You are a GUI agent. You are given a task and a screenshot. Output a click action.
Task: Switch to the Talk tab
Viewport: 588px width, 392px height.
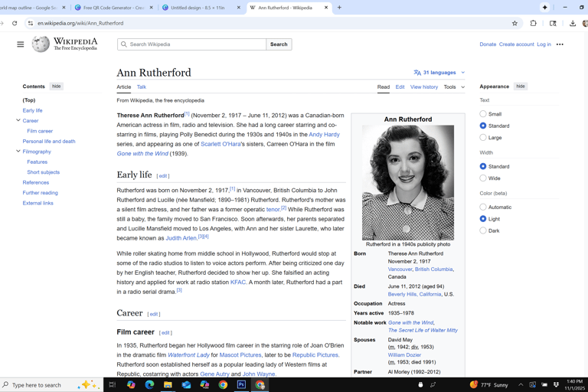[x=142, y=87]
